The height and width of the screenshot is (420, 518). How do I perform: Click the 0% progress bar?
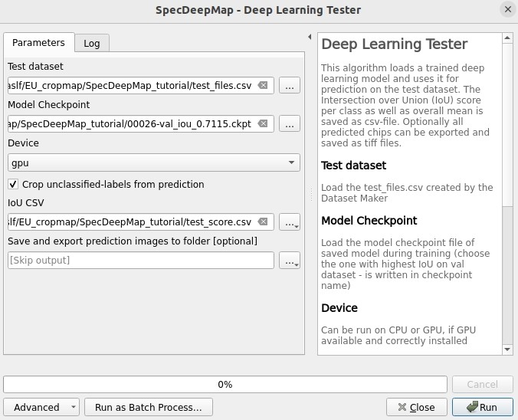click(225, 384)
